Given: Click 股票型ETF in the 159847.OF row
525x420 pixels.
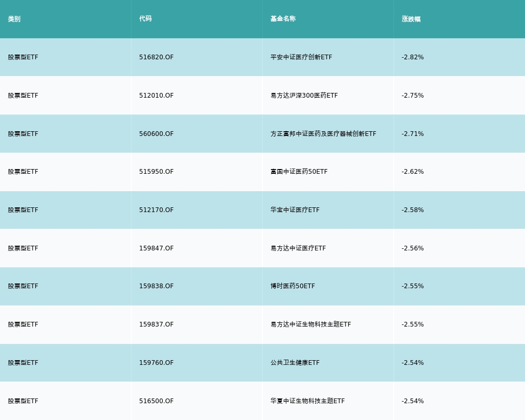Looking at the screenshot, I should click(23, 248).
